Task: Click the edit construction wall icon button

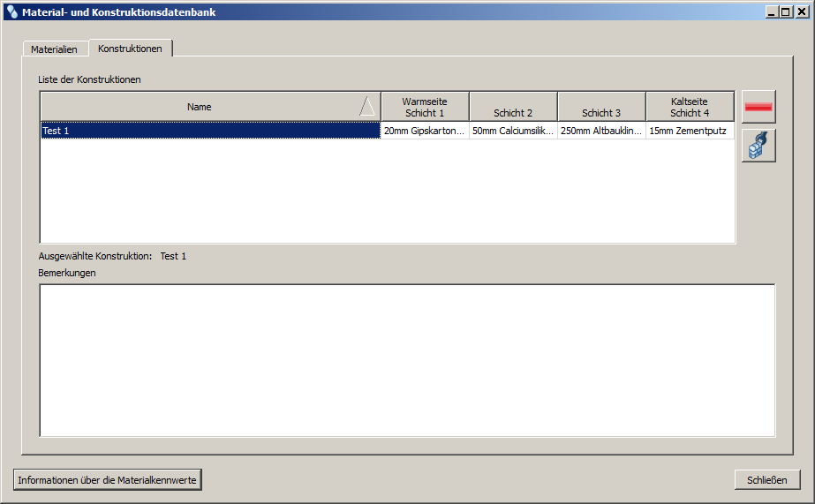Action: [758, 146]
